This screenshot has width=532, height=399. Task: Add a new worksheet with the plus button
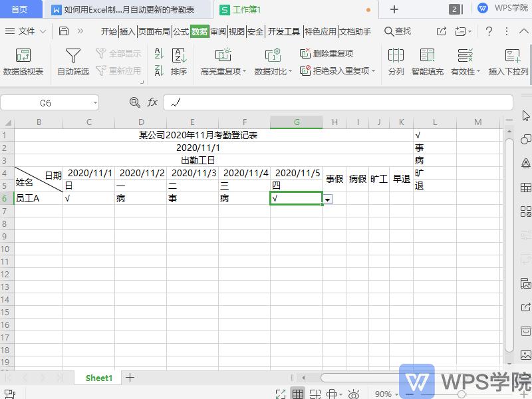(130, 378)
